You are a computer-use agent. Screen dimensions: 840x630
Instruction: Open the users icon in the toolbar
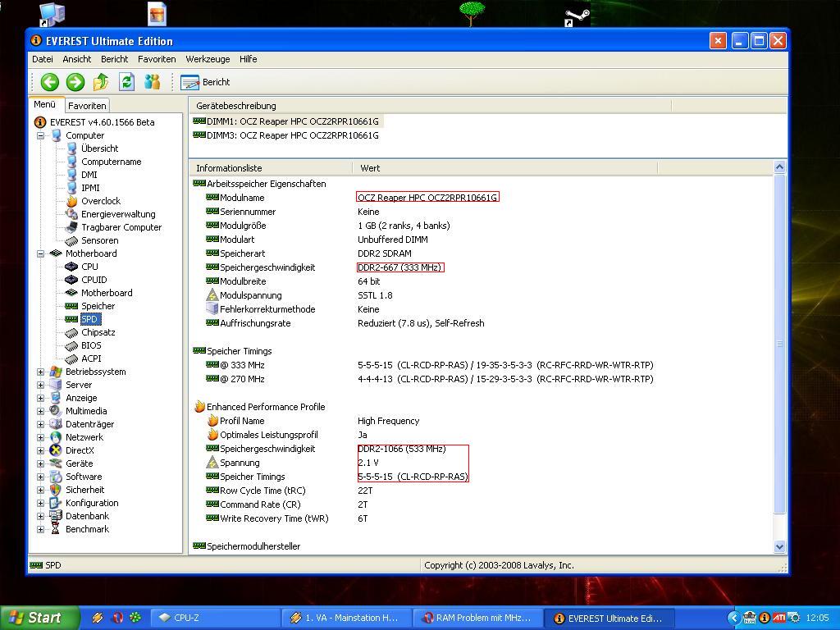point(152,82)
